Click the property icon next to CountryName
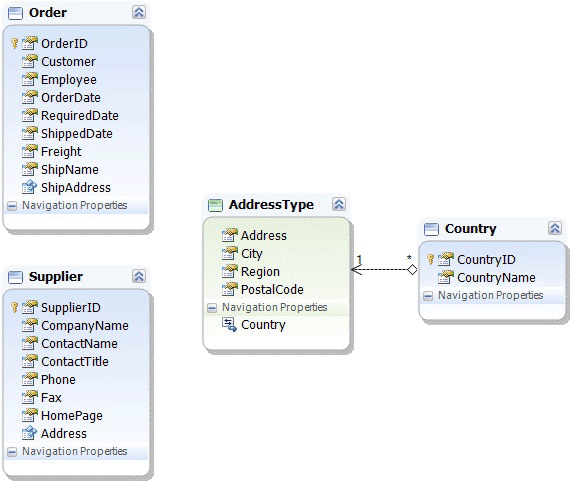This screenshot has height=482, width=572. click(x=445, y=277)
